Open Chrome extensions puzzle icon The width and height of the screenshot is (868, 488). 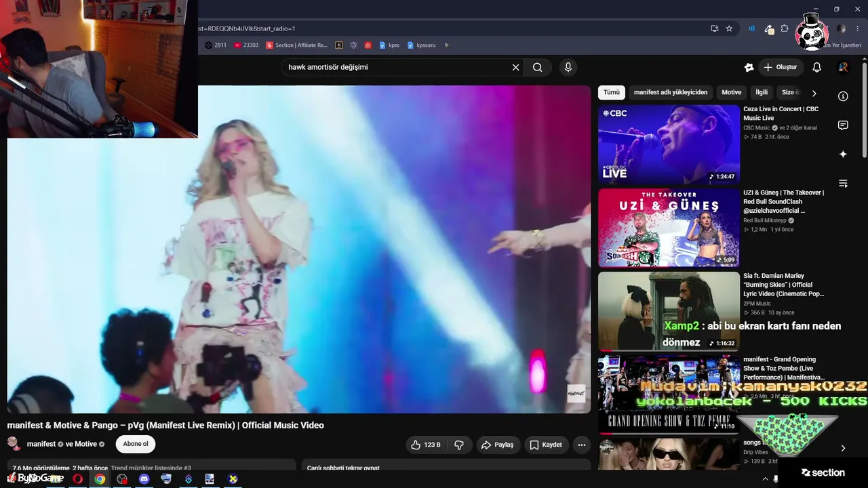[785, 28]
